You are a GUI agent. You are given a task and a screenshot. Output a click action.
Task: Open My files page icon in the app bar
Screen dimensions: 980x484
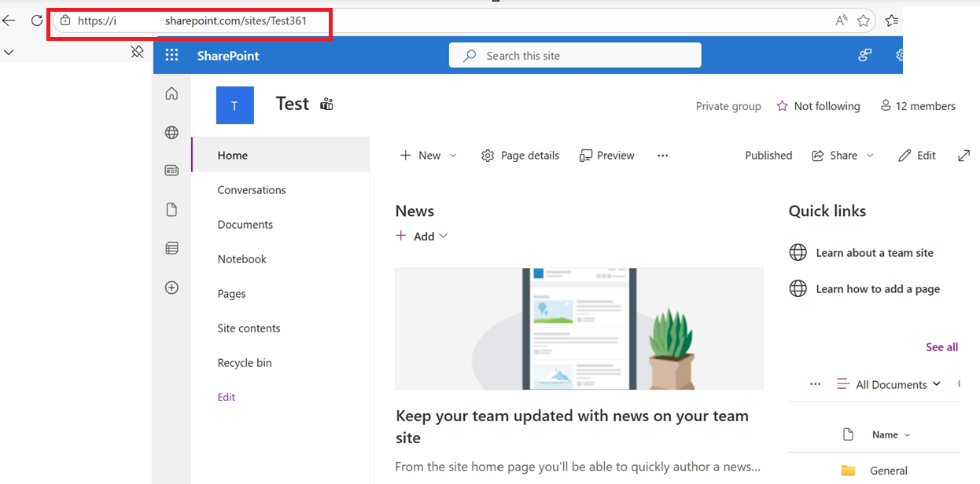tap(171, 210)
